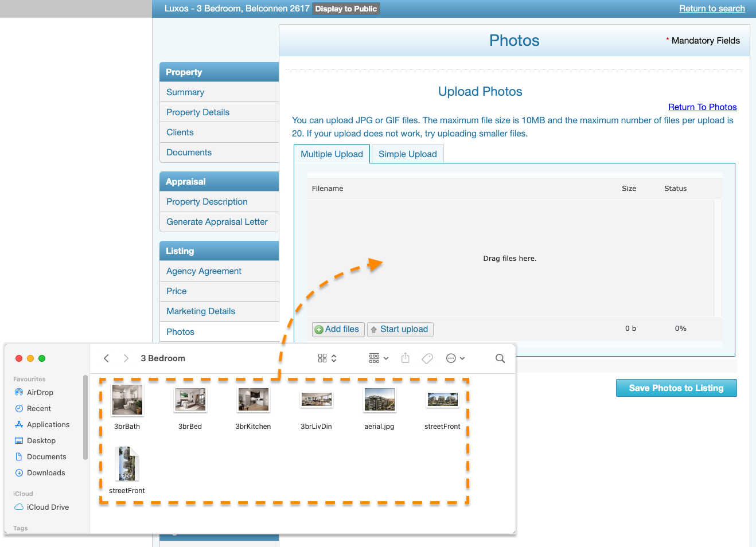Image resolution: width=756 pixels, height=547 pixels.
Task: Expand the group-by options dropdown
Action: (x=379, y=358)
